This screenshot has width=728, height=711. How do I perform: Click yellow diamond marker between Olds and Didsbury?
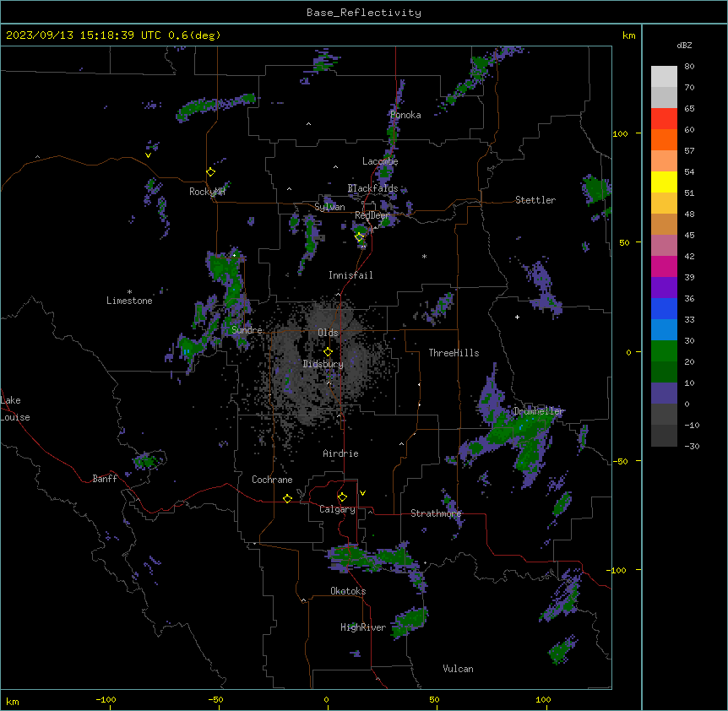point(328,352)
